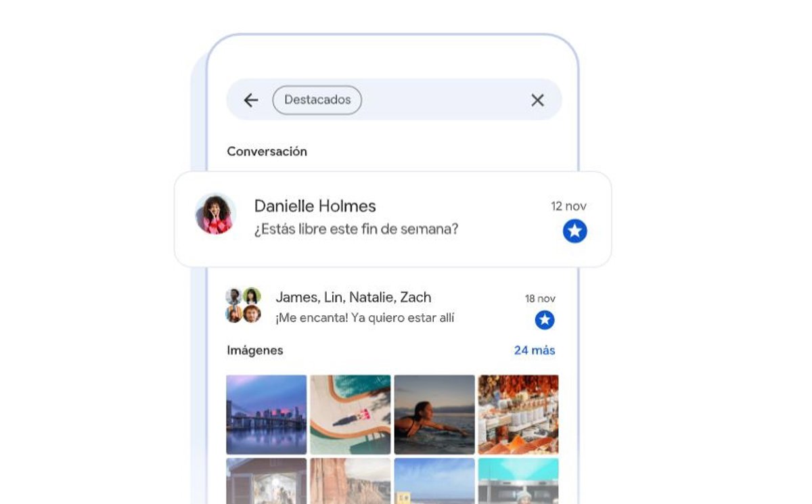Open the turquoise building photo
The image size is (812, 504).
pos(518,481)
